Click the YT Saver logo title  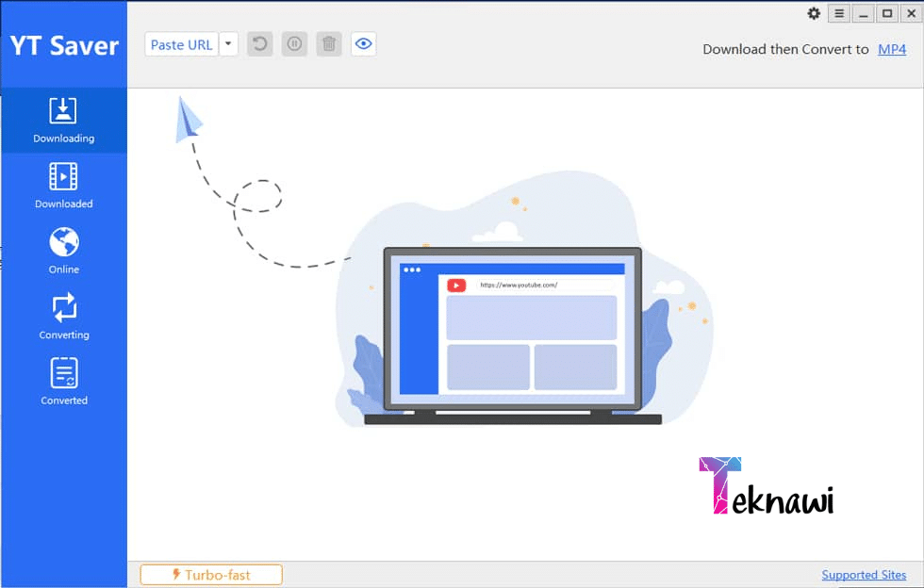(64, 46)
